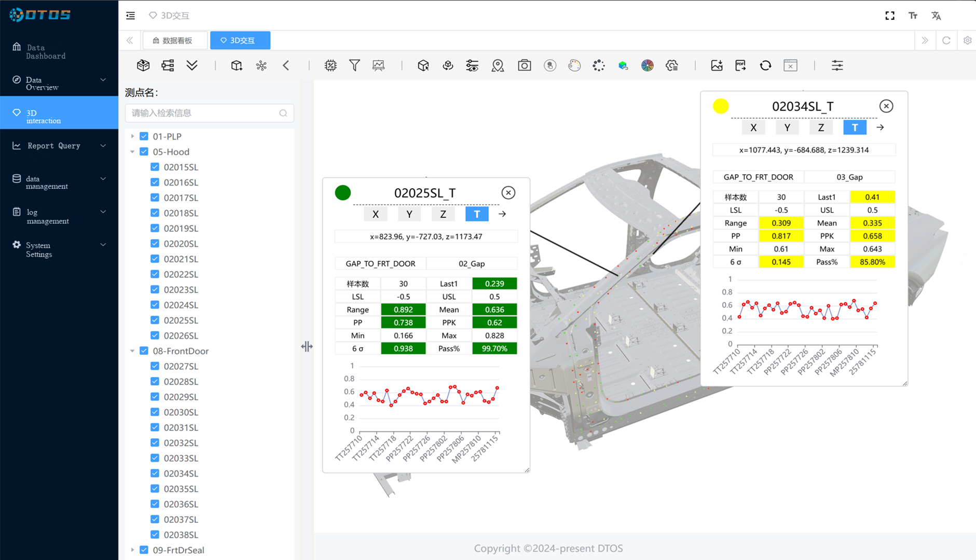Open Data Dashboard in sidebar
The width and height of the screenshot is (976, 560).
click(x=46, y=51)
